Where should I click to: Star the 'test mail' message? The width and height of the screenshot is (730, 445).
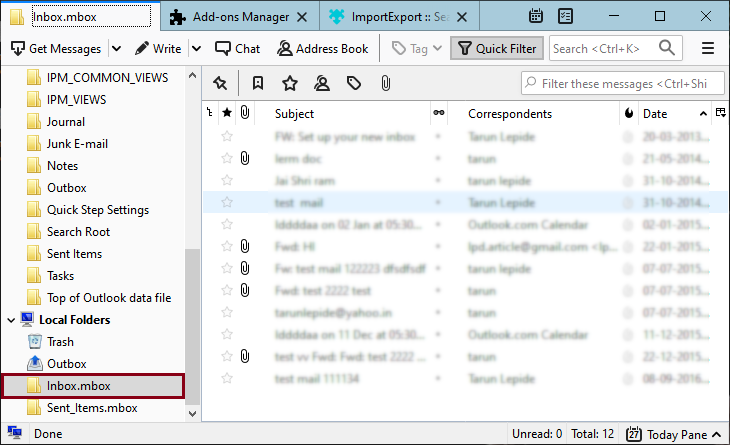point(227,202)
